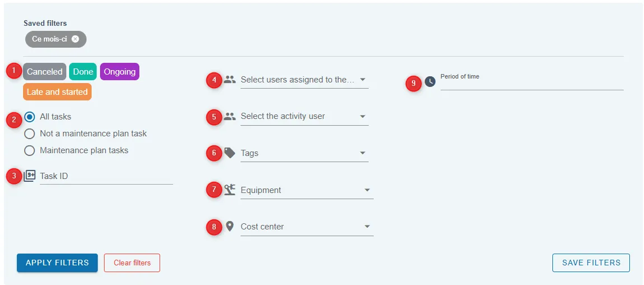
Task: Choose Maintenance plan tasks radio button
Action: (30, 150)
